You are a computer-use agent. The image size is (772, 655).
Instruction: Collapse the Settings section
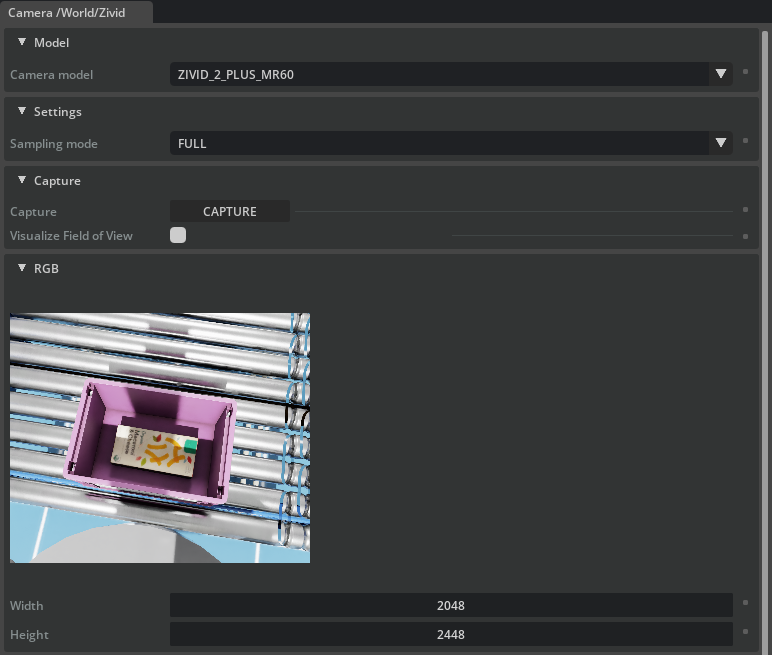pyautogui.click(x=22, y=111)
